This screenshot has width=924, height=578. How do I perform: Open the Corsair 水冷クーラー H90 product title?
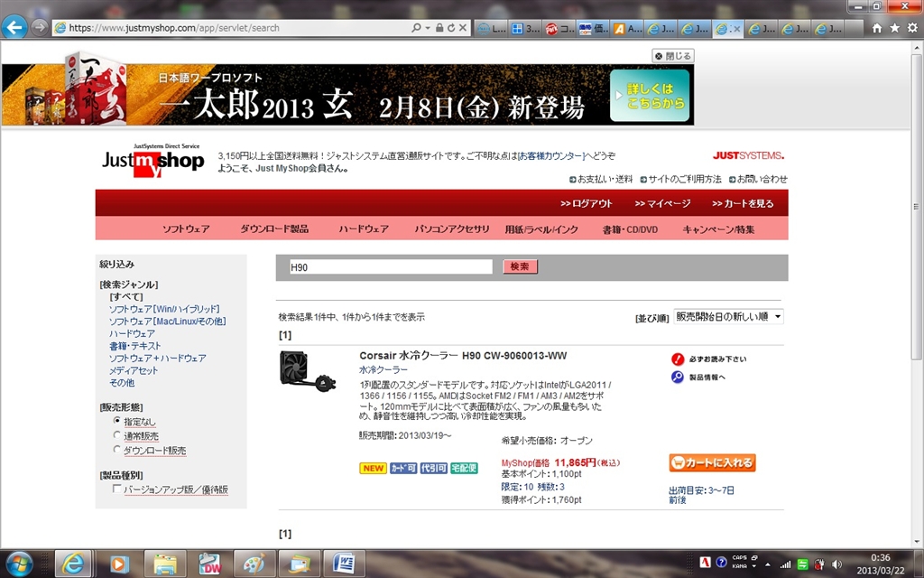click(x=463, y=356)
